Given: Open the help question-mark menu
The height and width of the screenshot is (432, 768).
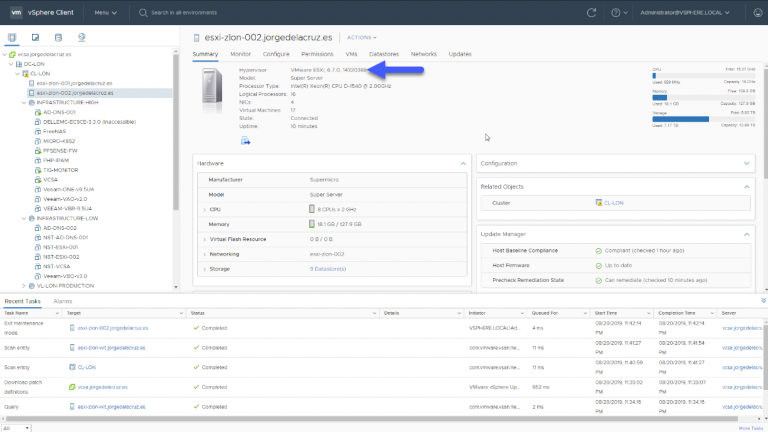Looking at the screenshot, I should (619, 13).
